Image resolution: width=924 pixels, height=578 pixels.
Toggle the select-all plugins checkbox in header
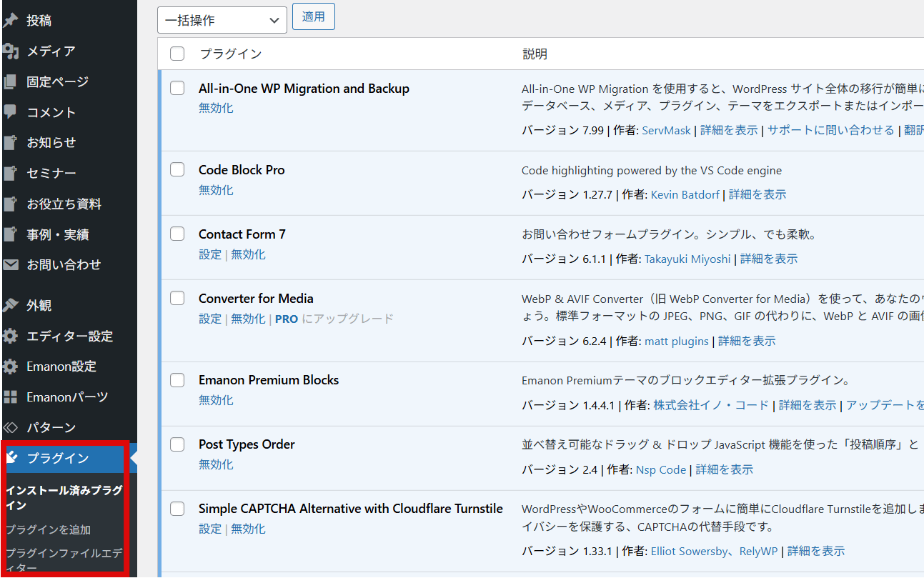pos(177,54)
